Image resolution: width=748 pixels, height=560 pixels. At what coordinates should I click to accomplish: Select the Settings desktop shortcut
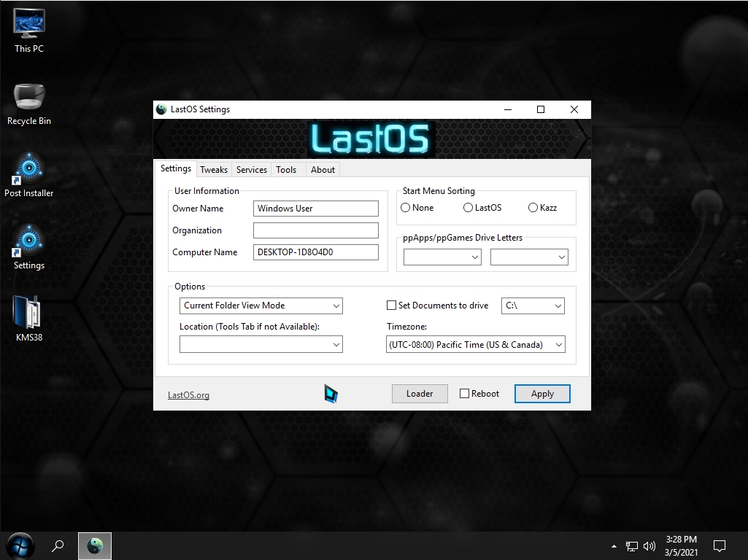[x=29, y=247]
